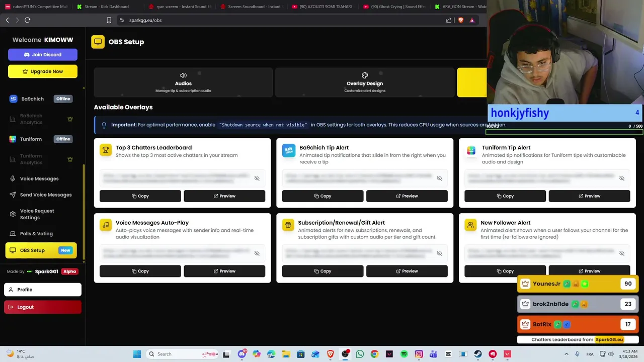
Task: Click the browser share icon
Action: coord(448,20)
